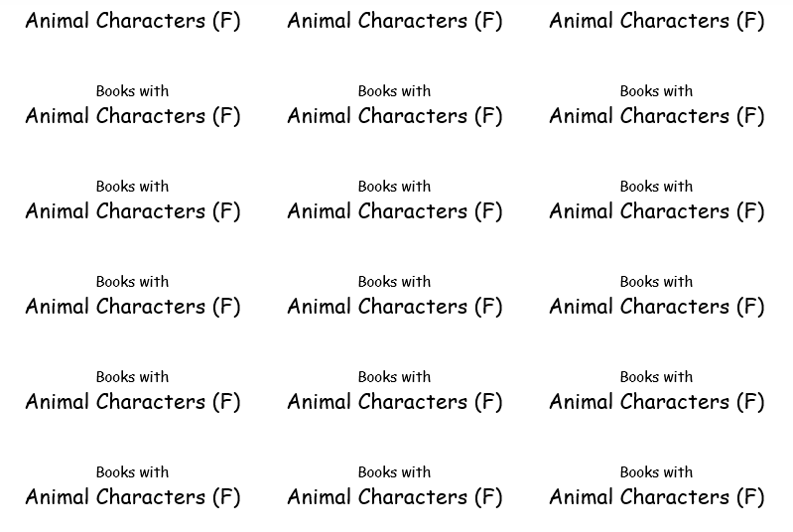Screen dimensions: 793x532
Task: Click 'Books with' in fourth row, right column
Action: pyautogui.click(x=656, y=282)
